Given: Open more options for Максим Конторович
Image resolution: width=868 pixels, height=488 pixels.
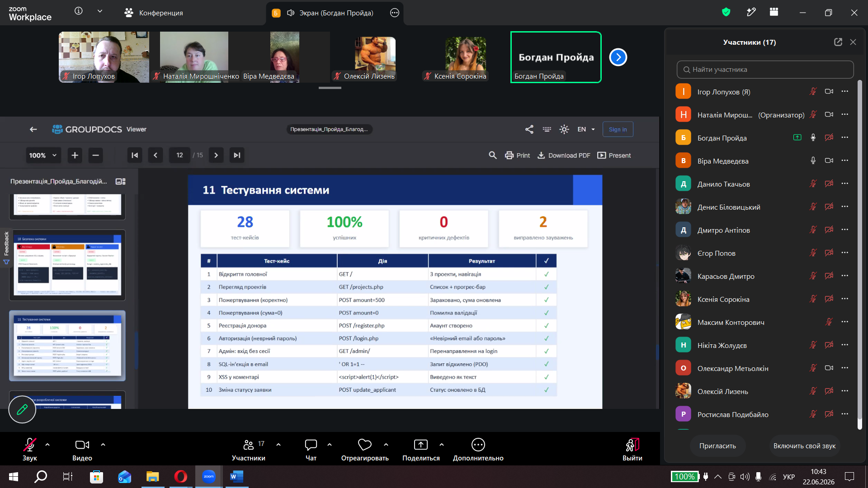Looking at the screenshot, I should pyautogui.click(x=845, y=322).
